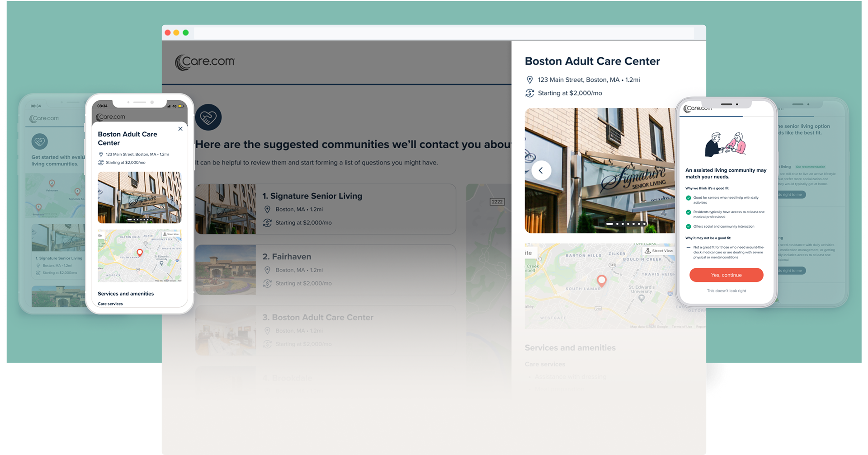Click the yellow minimize dot on the browser window
Screen dimensions: 868x455
[x=176, y=33]
